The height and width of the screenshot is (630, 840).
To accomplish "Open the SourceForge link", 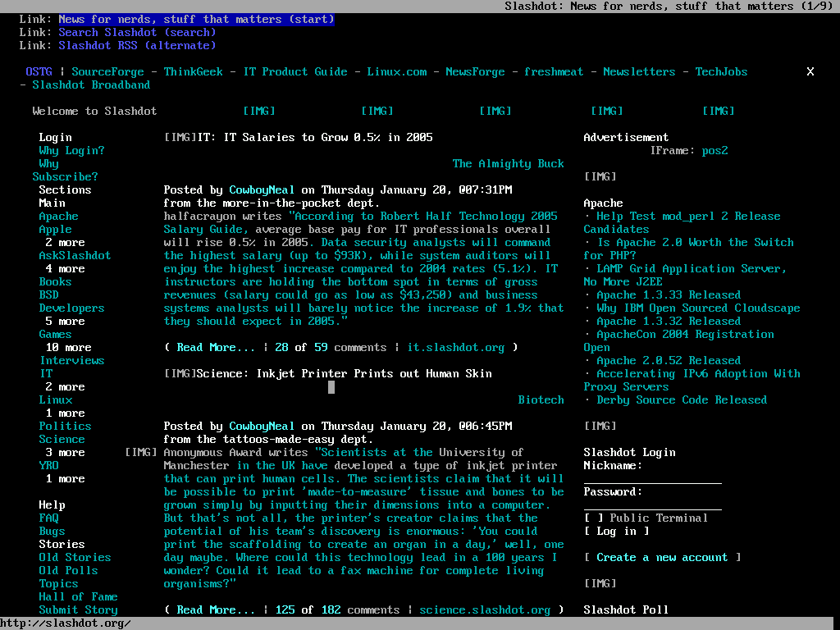I will 107,72.
